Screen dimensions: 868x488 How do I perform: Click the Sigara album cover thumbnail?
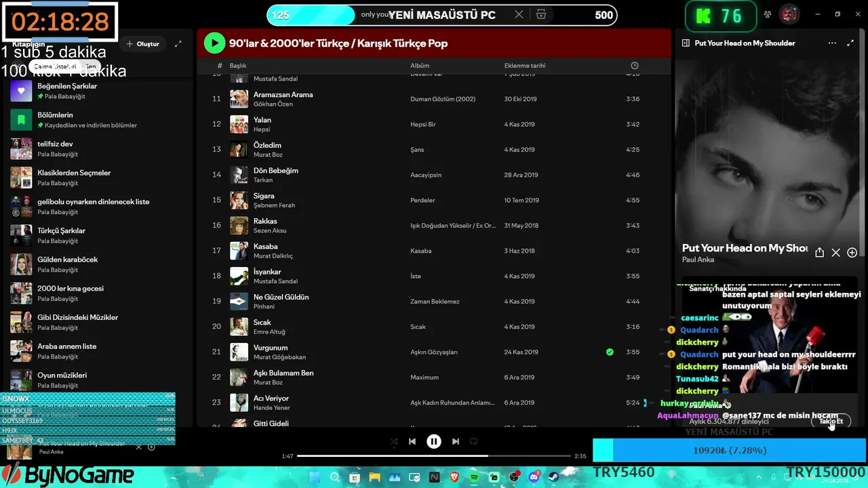[239, 200]
